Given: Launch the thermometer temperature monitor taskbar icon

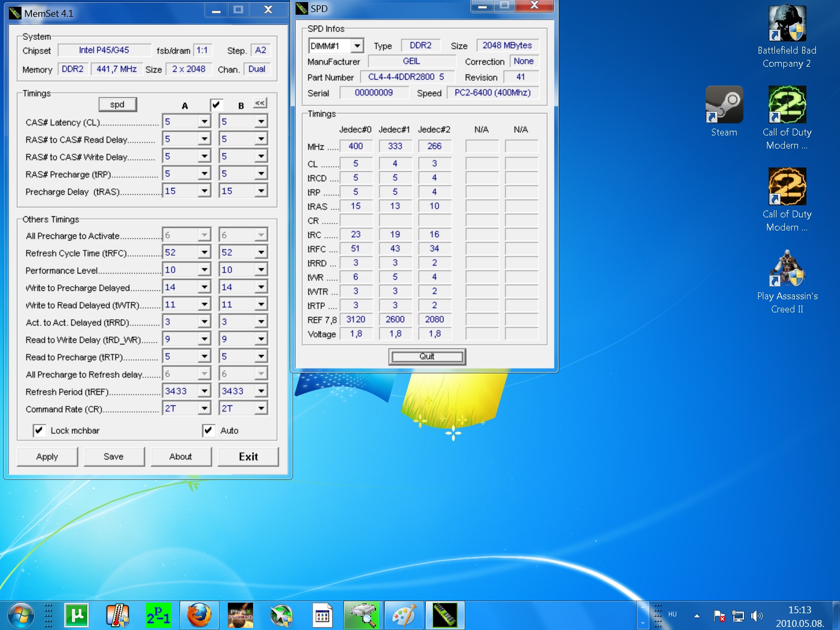Looking at the screenshot, I should (118, 615).
